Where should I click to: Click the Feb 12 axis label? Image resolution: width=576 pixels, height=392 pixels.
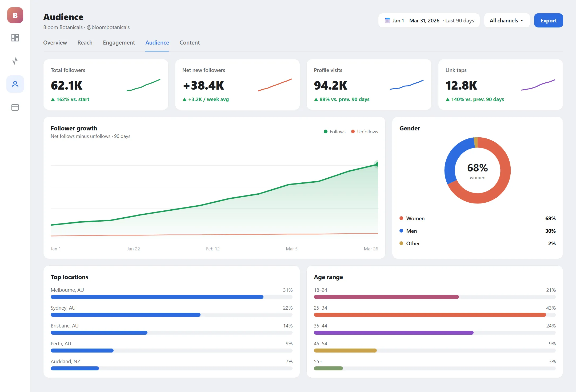213,249
